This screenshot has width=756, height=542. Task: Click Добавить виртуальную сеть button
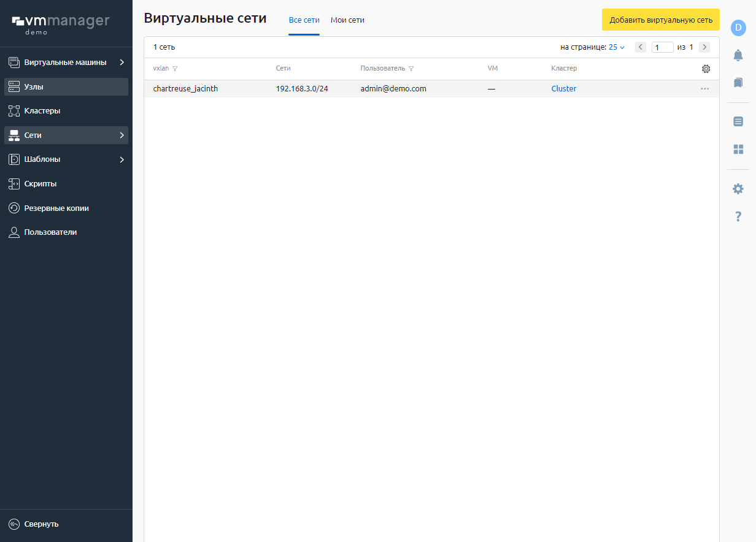(661, 20)
